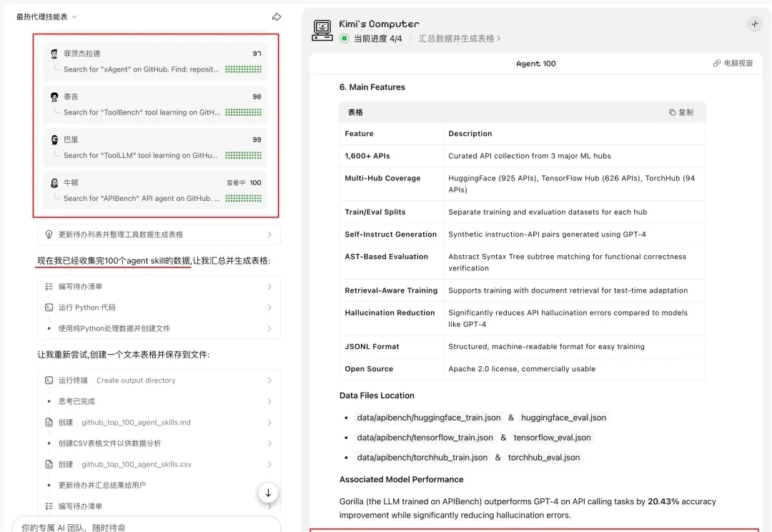The image size is (772, 532).
Task: Click the plus icon beside Kimi's Computer
Action: click(754, 24)
